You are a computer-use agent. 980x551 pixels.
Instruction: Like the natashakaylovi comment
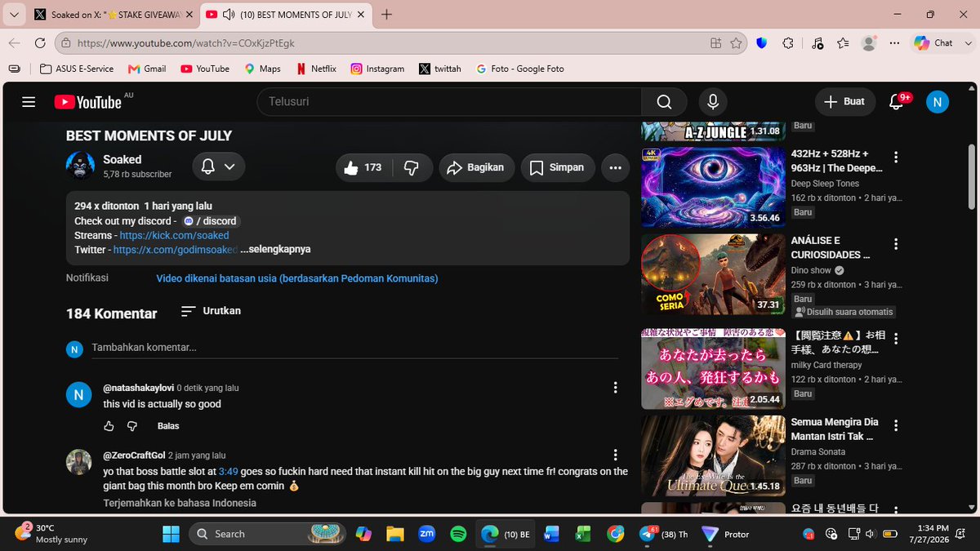coord(109,426)
